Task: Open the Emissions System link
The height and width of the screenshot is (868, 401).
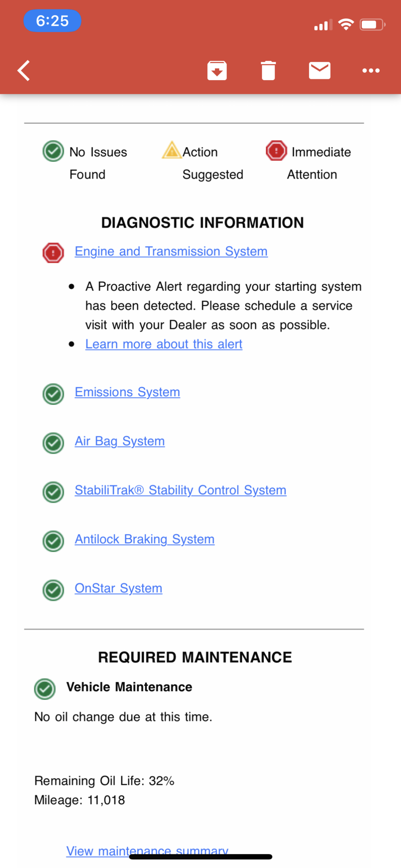Action: tap(127, 392)
